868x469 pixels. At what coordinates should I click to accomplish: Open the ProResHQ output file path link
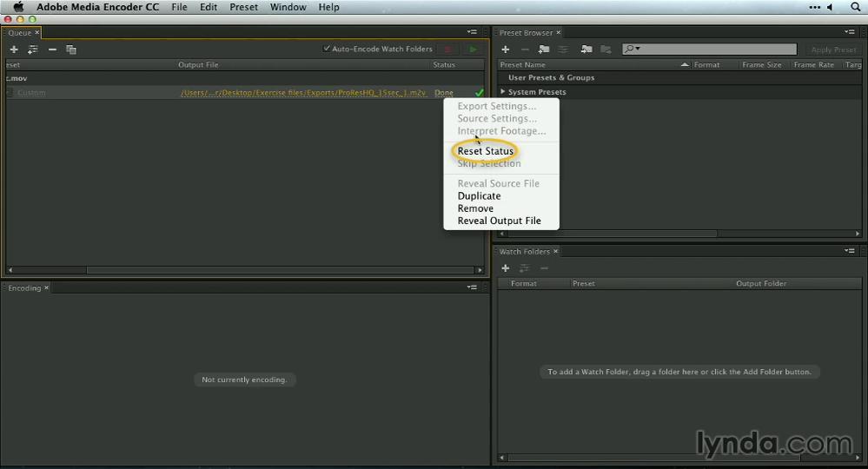coord(303,93)
